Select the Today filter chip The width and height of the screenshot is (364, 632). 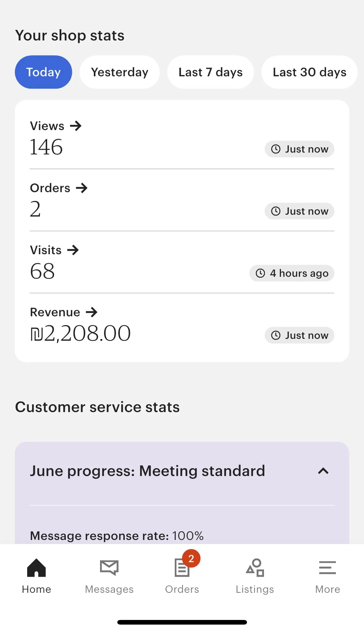44,72
